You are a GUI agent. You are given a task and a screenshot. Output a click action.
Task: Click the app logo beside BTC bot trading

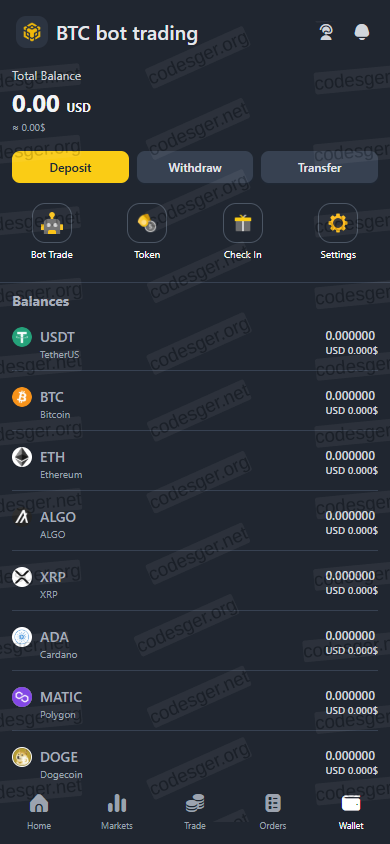click(x=32, y=32)
